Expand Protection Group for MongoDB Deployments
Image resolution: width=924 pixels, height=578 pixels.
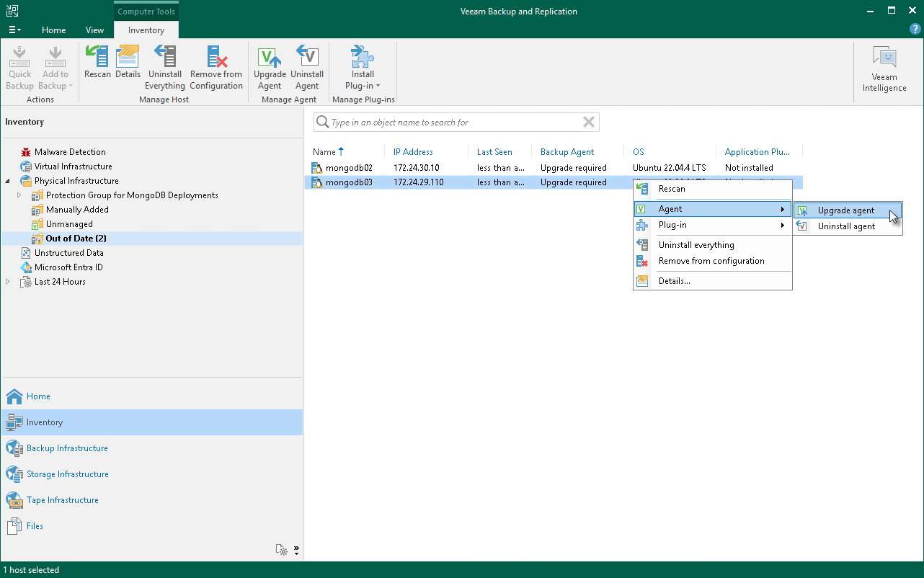pyautogui.click(x=19, y=195)
